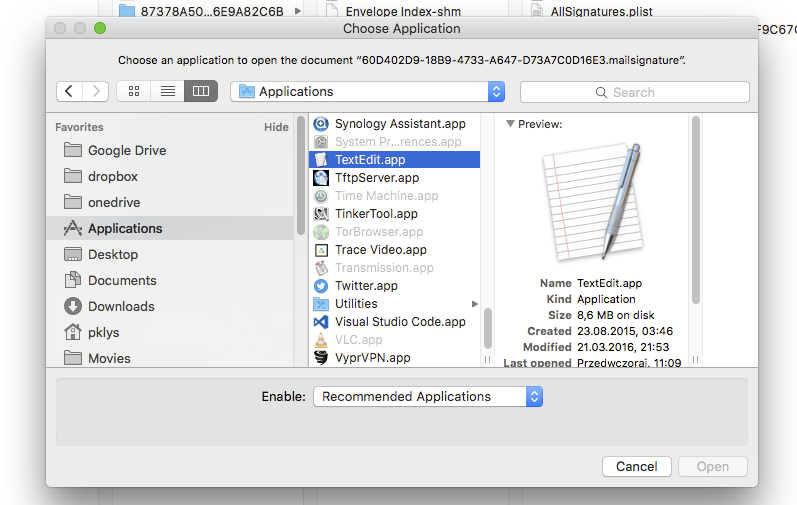
Task: Click the Search input field
Action: tap(634, 92)
